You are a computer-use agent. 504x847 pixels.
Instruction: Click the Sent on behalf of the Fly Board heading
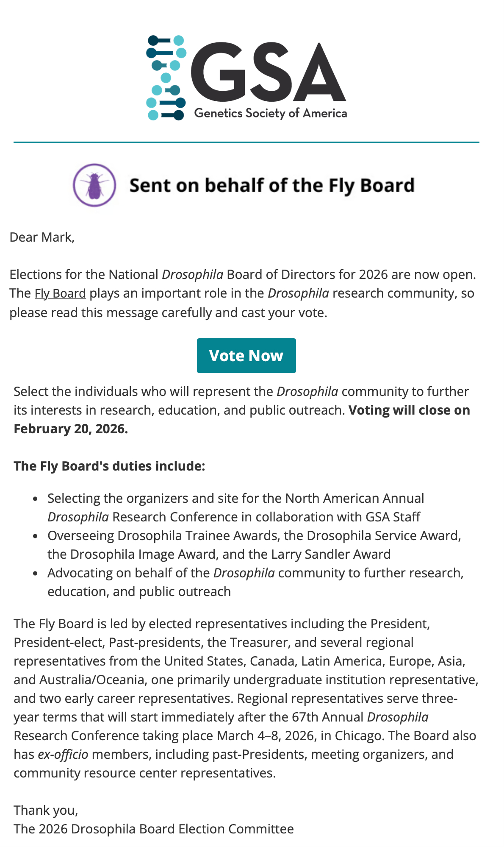[x=271, y=186]
